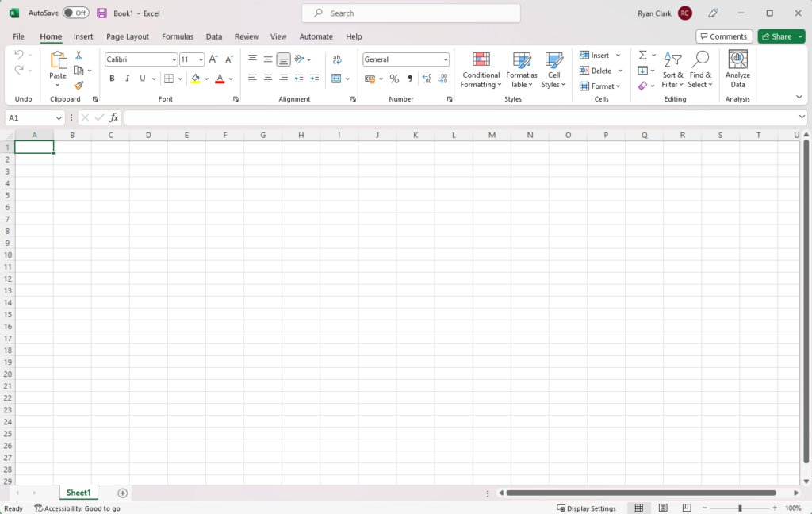Click the Decrease Indent icon
This screenshot has height=514, width=812.
(x=299, y=79)
